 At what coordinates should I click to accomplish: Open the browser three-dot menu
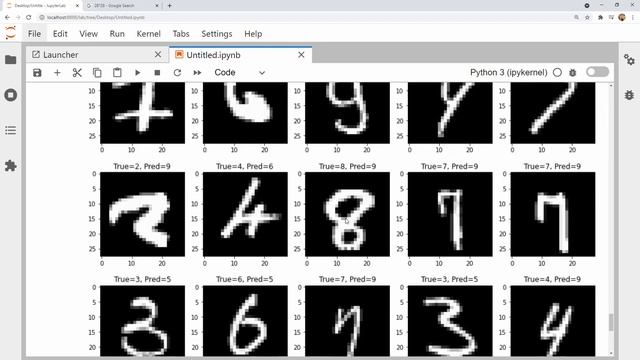633,18
